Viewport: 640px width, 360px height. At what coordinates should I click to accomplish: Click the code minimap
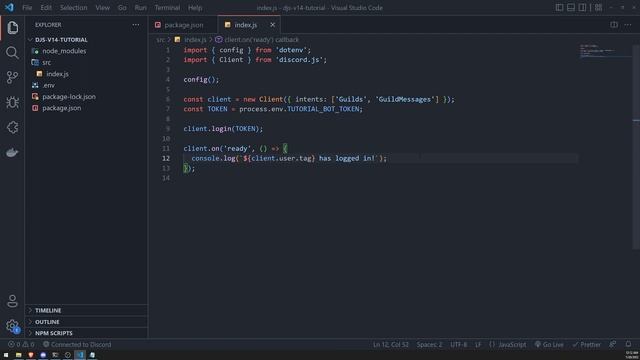tap(605, 51)
